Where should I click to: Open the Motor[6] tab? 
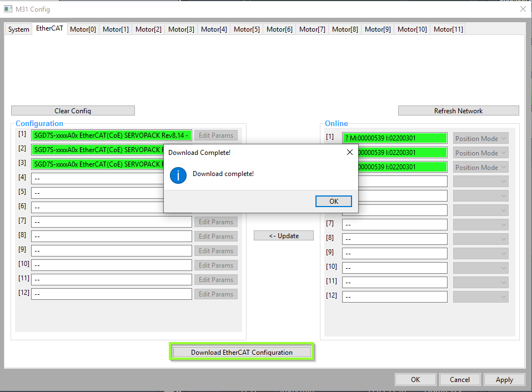[279, 29]
